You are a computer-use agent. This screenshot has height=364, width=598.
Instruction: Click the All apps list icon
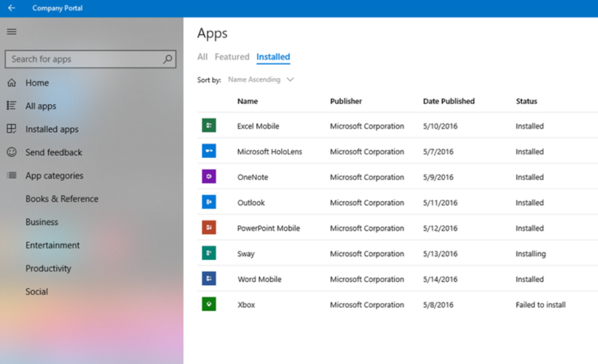tap(12, 106)
